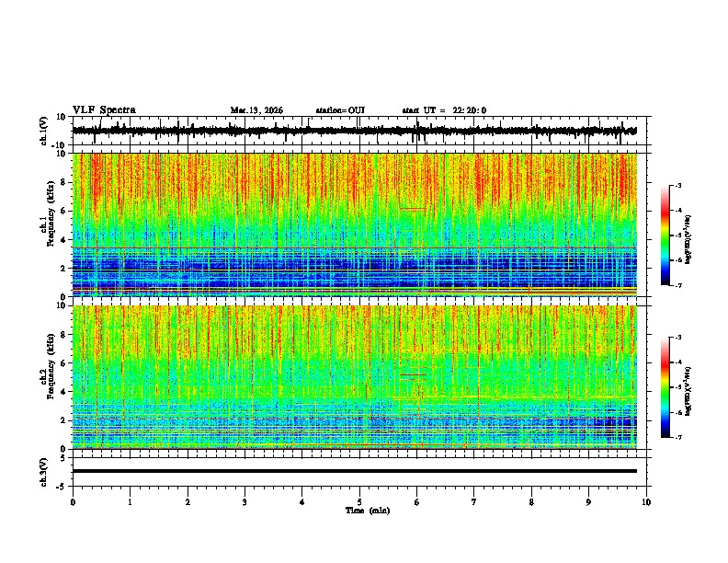Click time axis tick label "7"
The image size is (728, 563).
[474, 502]
